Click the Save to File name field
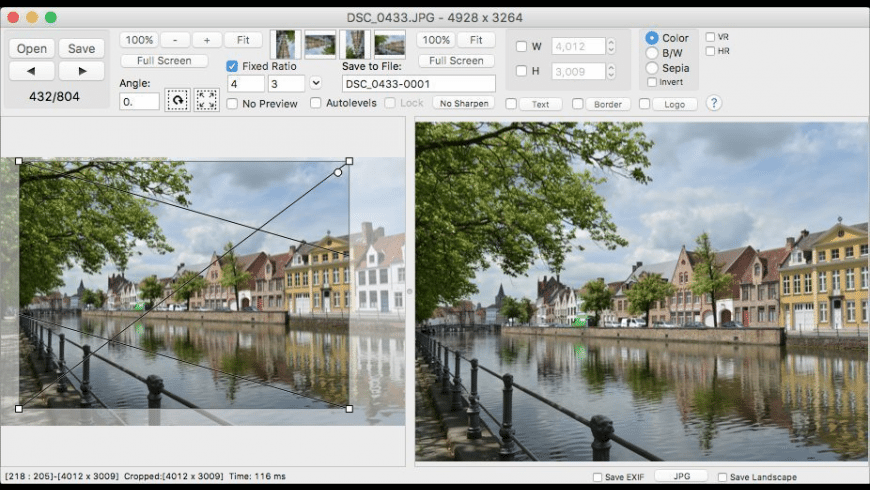 [x=419, y=84]
